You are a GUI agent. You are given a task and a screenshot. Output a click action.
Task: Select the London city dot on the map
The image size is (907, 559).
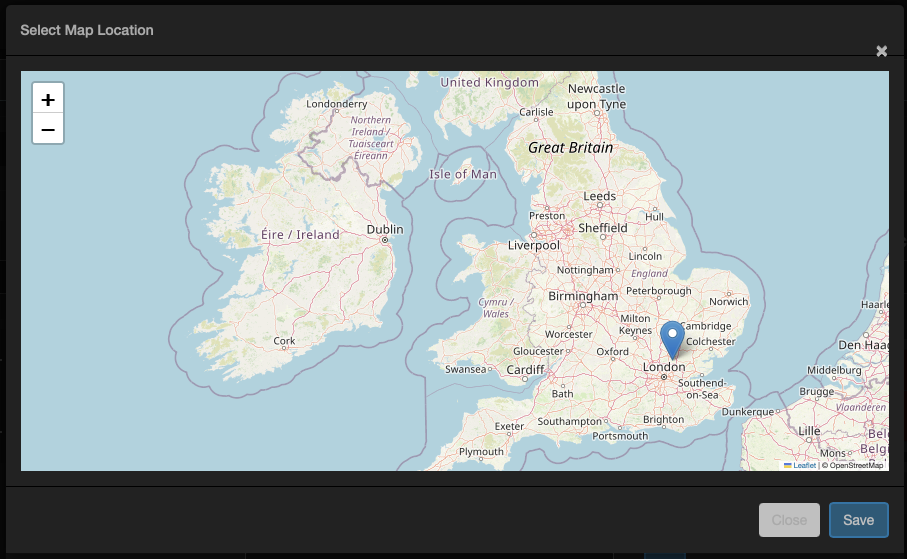click(x=664, y=377)
